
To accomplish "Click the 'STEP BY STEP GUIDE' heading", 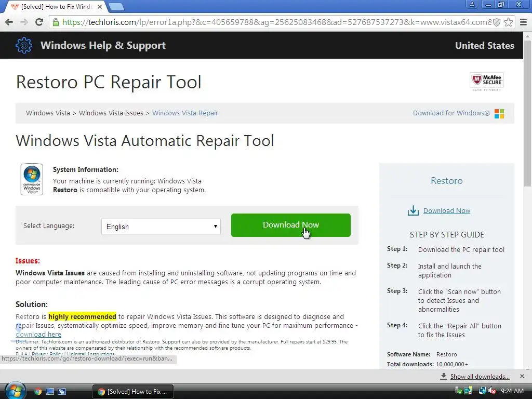I will click(x=447, y=235).
